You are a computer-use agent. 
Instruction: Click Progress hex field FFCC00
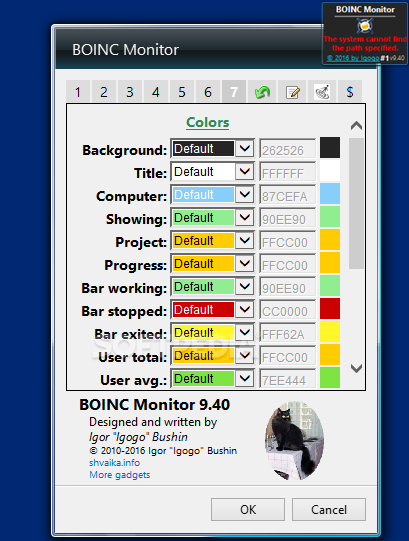tap(288, 264)
